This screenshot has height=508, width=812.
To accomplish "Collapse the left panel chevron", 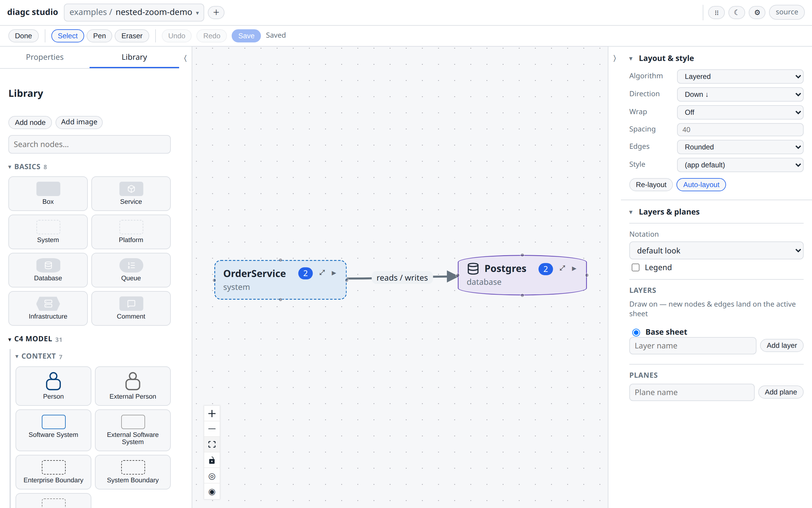I will (185, 59).
